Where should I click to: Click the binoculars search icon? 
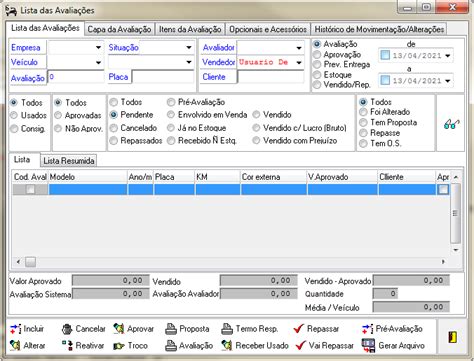(x=451, y=124)
